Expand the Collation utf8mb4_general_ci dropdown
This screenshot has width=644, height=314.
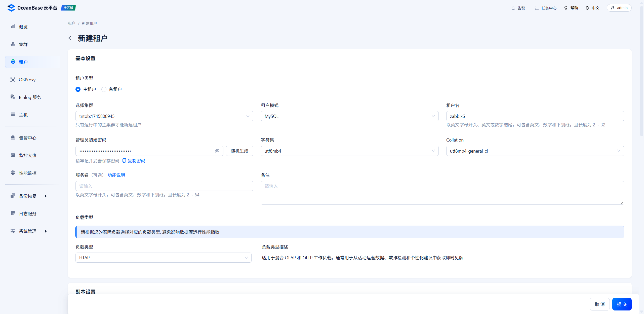pos(535,151)
